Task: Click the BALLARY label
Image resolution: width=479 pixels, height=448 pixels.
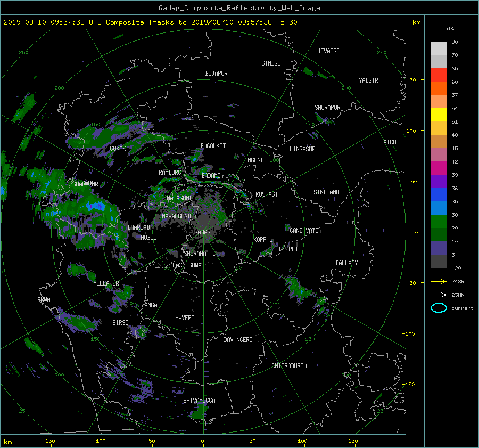Action: point(346,263)
